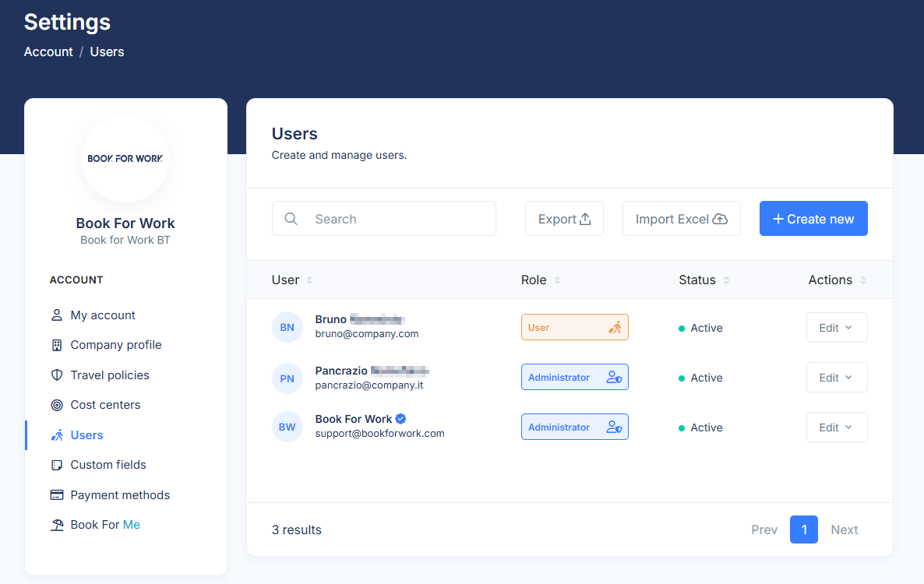
Task: Click the magnifier icon in the search box
Action: [291, 219]
